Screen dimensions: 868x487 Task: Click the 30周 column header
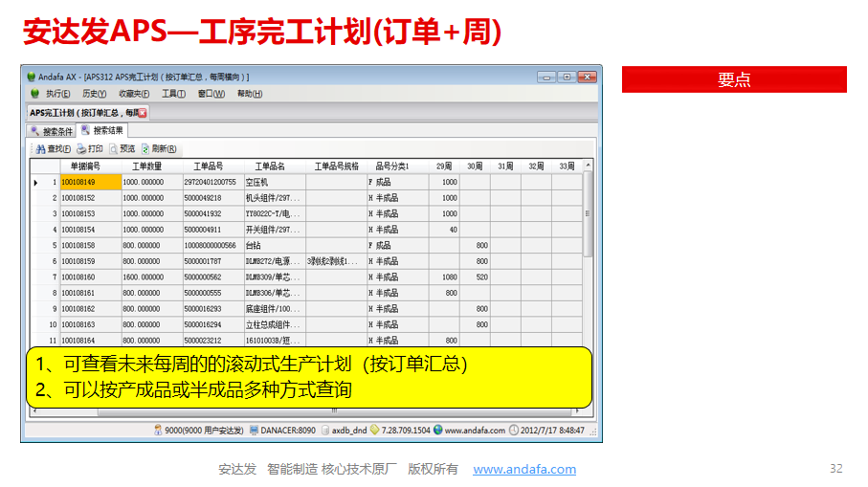click(x=475, y=166)
